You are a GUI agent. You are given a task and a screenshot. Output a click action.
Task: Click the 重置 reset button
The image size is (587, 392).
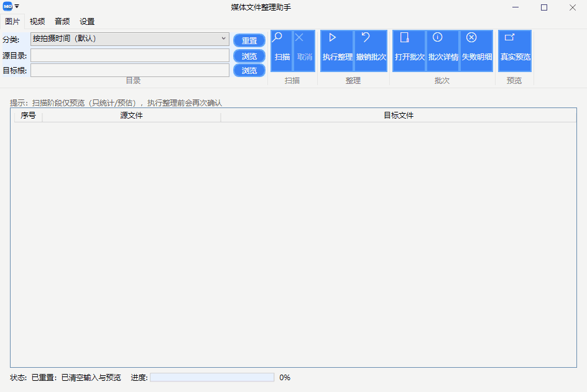point(249,40)
